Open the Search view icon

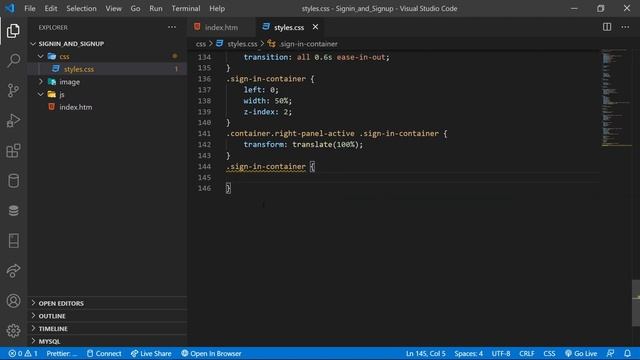tap(13, 60)
